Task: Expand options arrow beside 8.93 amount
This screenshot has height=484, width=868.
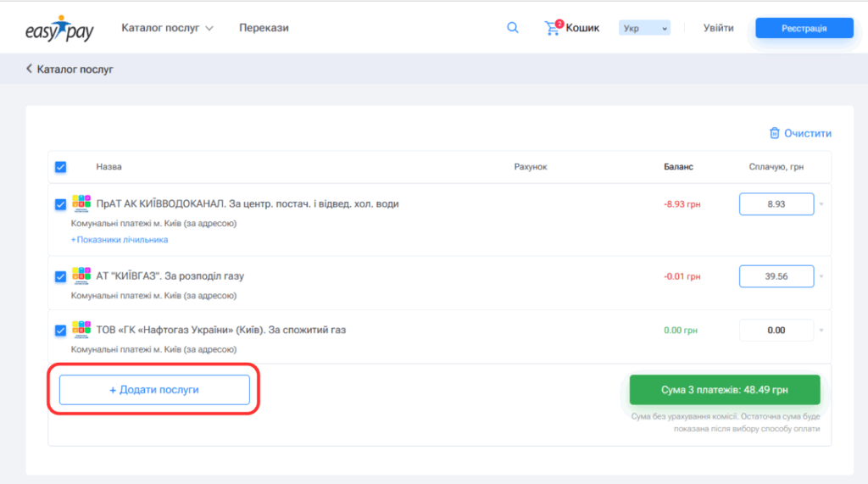Action: [821, 204]
